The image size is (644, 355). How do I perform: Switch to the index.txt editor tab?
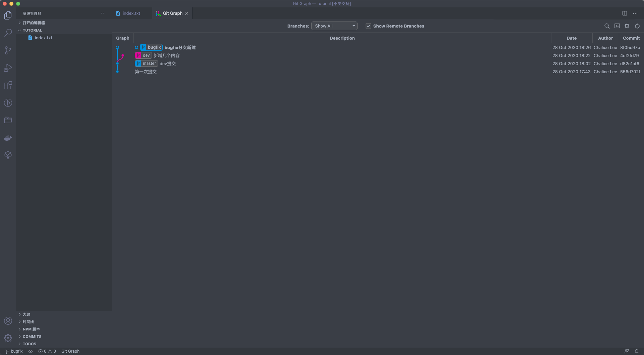point(131,13)
